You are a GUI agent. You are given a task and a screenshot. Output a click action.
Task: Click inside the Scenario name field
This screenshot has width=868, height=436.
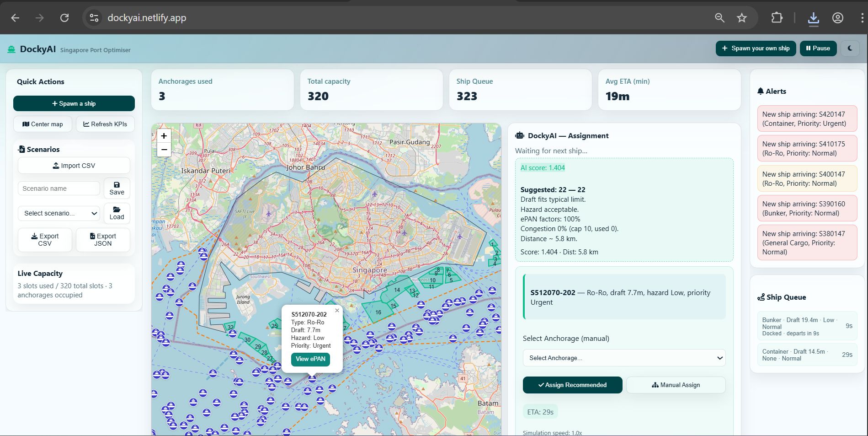[x=59, y=188]
